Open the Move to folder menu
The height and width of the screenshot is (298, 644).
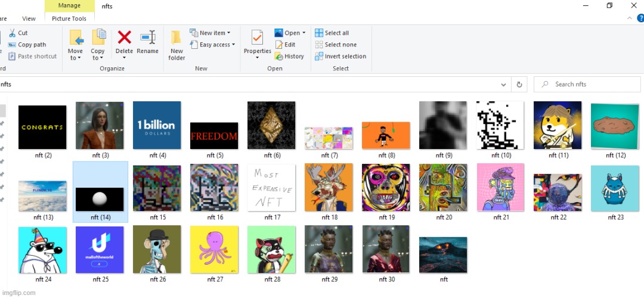pyautogui.click(x=76, y=44)
